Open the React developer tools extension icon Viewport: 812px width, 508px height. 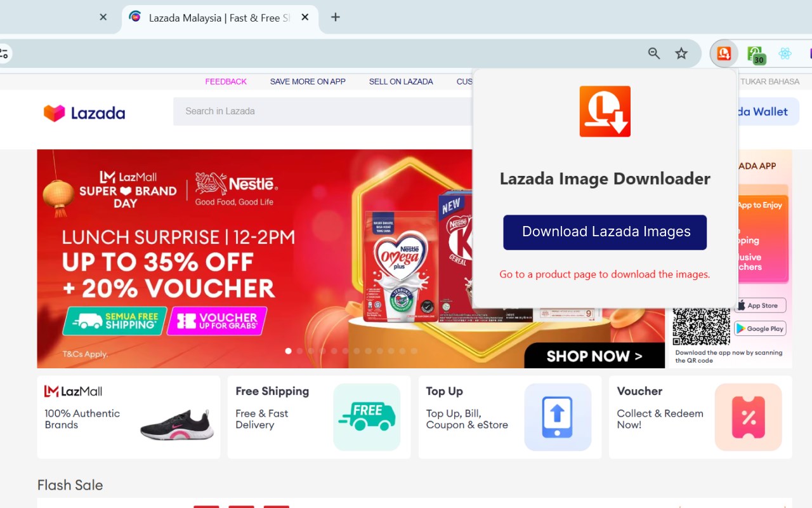click(x=785, y=53)
